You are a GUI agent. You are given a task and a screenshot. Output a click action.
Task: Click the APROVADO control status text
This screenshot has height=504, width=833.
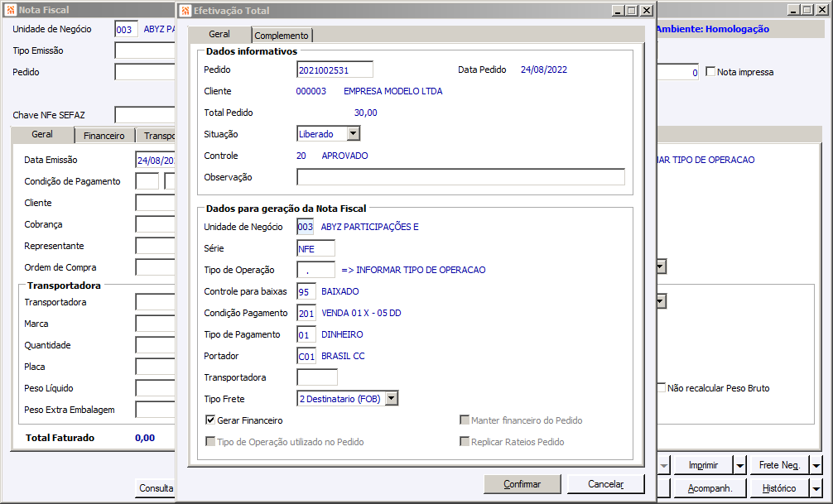click(x=344, y=156)
